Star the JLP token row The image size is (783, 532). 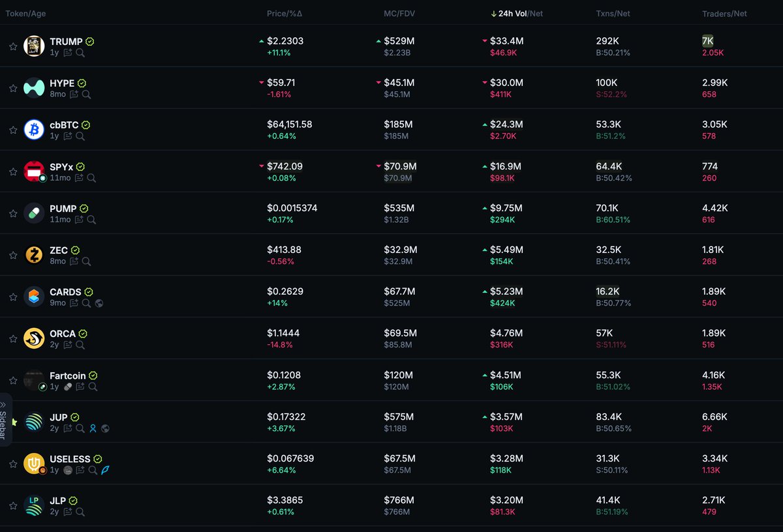(x=12, y=505)
